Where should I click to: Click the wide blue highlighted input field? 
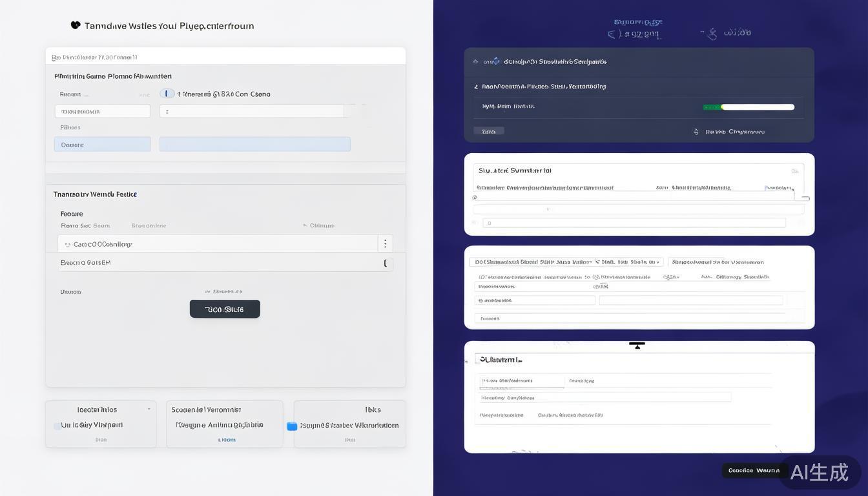[254, 144]
